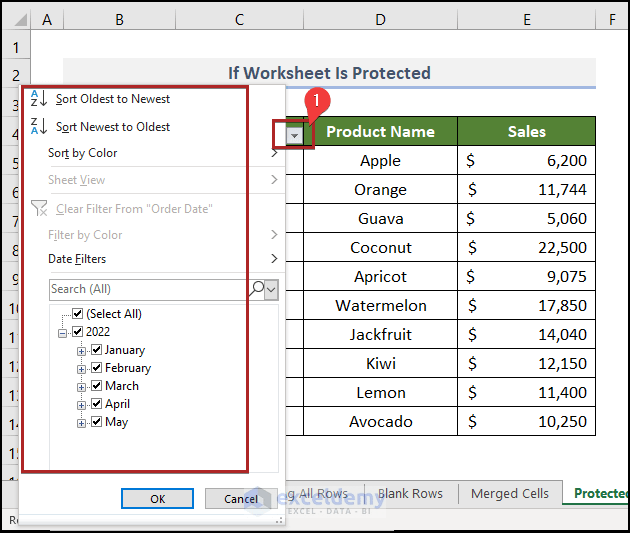
Task: Expand the January tree node
Action: tap(81, 351)
